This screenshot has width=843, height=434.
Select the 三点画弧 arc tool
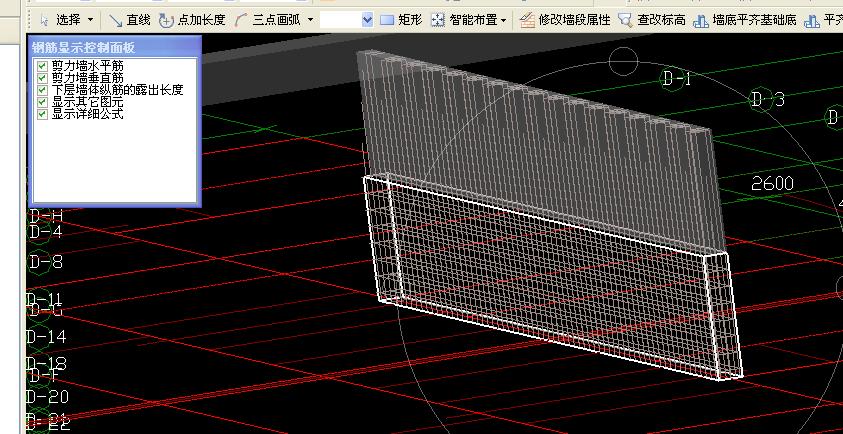[268, 20]
